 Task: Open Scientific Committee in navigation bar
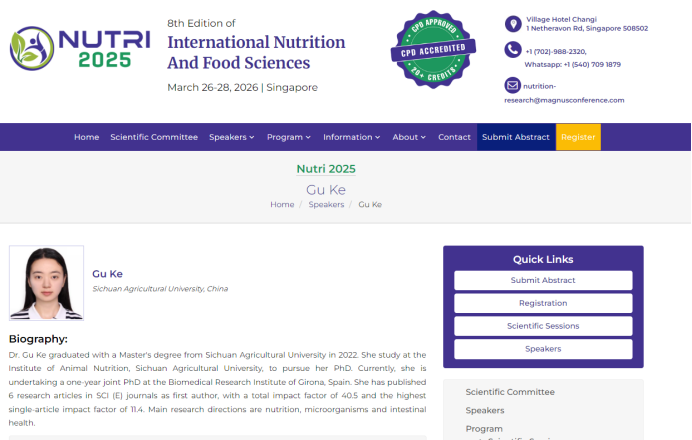[154, 137]
